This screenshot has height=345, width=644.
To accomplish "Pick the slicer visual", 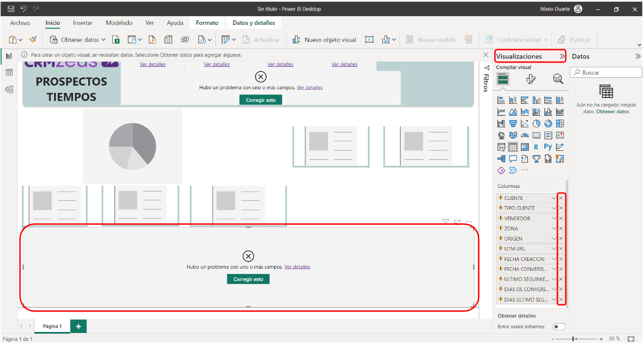I will [x=501, y=147].
